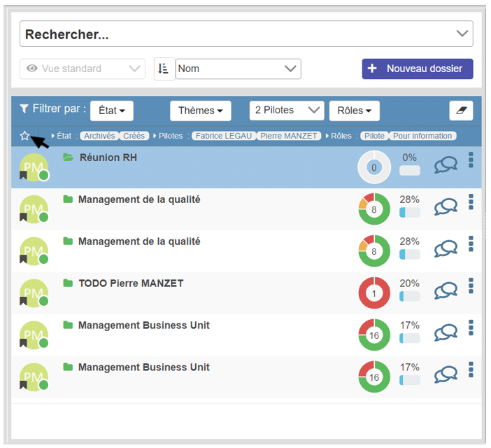Click the star favorite filter icon
The image size is (491, 448).
[x=25, y=136]
